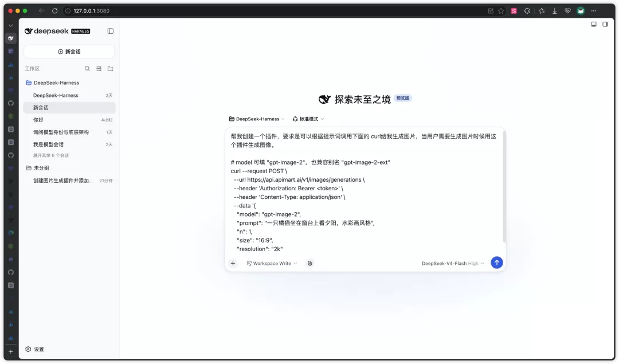Expand 展开其余 6 个会话

pos(51,155)
